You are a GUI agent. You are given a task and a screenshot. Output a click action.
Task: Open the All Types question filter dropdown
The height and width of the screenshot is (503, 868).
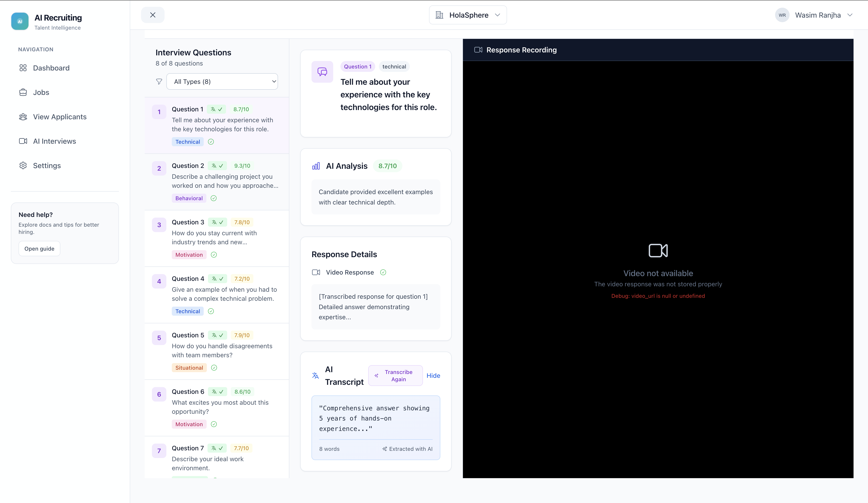[x=222, y=82]
